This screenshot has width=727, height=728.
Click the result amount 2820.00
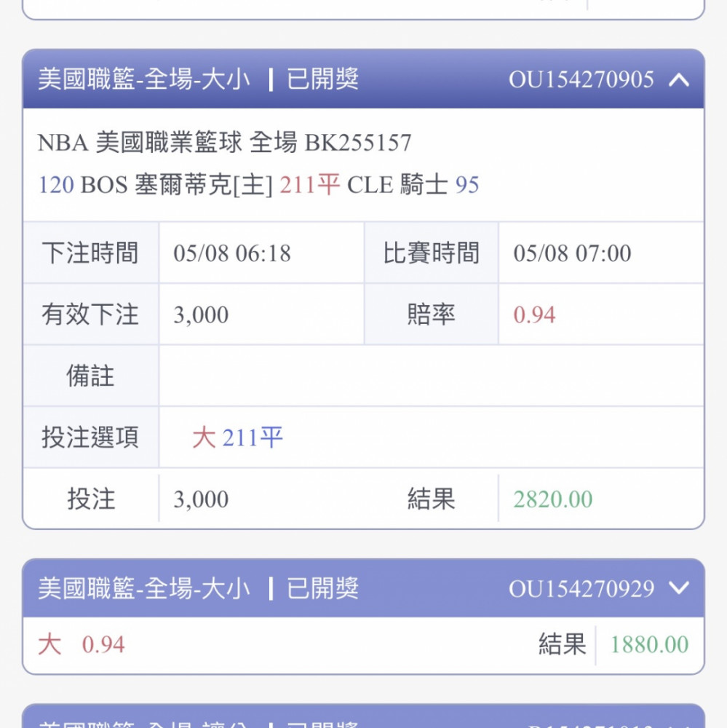[552, 499]
